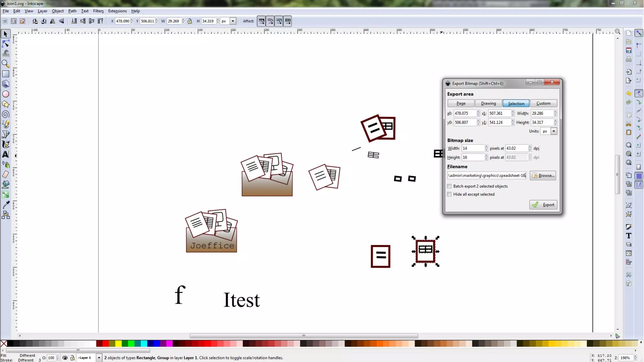The width and height of the screenshot is (644, 362).
Task: Select the Text tool in toolbox
Action: pos(6,154)
